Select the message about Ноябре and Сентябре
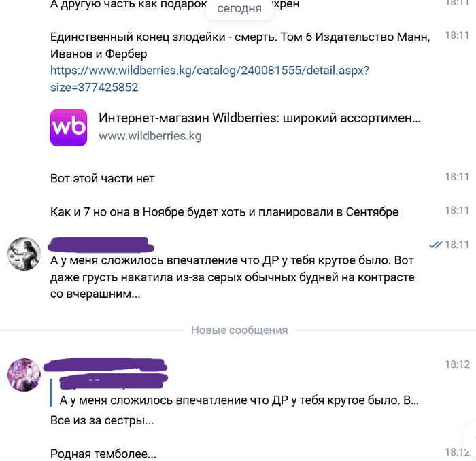Image resolution: width=476 pixels, height=461 pixels. [x=224, y=211]
